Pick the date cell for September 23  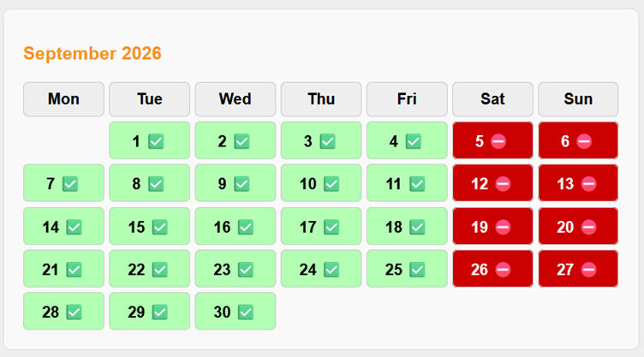235,270
